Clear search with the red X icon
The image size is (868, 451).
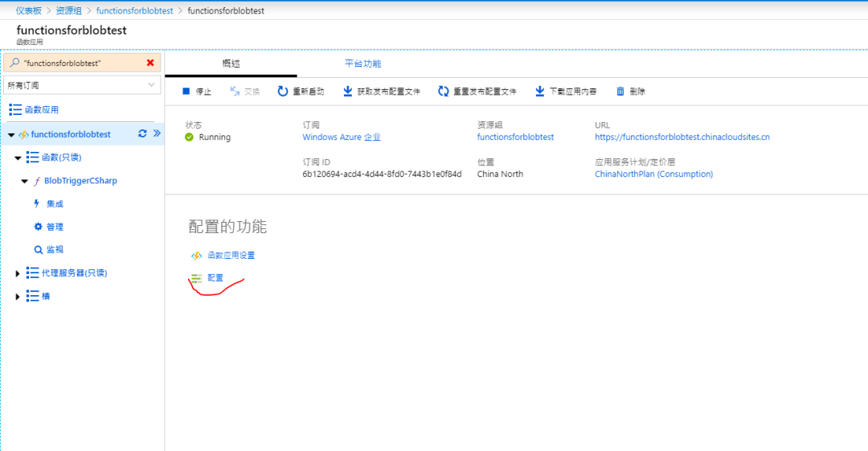150,63
